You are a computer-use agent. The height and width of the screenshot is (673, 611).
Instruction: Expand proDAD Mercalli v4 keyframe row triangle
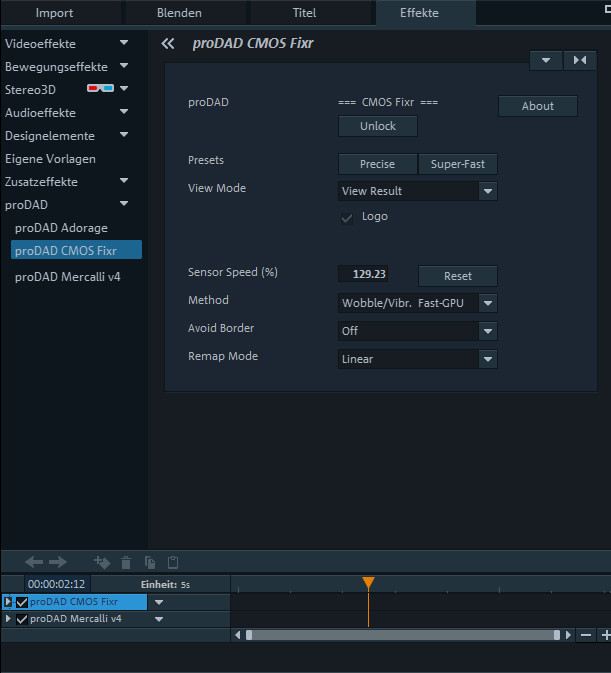[7, 619]
